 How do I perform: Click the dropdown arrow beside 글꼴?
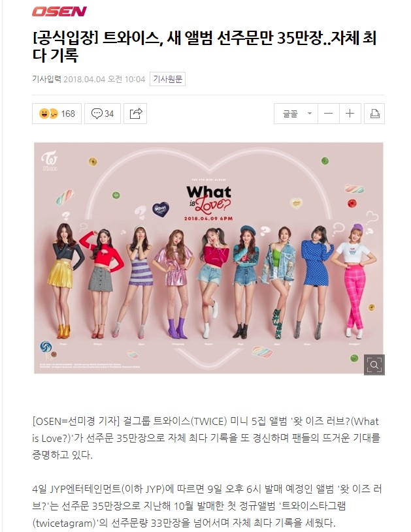[x=310, y=114]
